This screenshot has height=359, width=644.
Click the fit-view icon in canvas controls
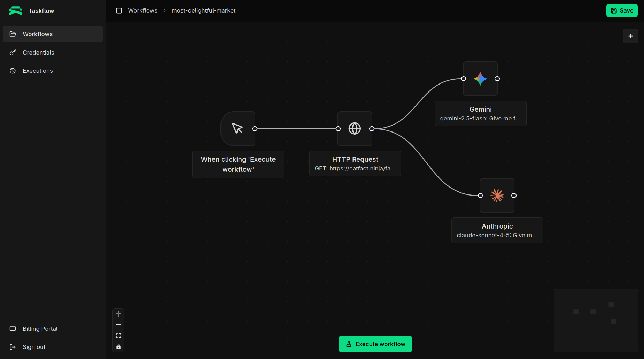[118, 335]
